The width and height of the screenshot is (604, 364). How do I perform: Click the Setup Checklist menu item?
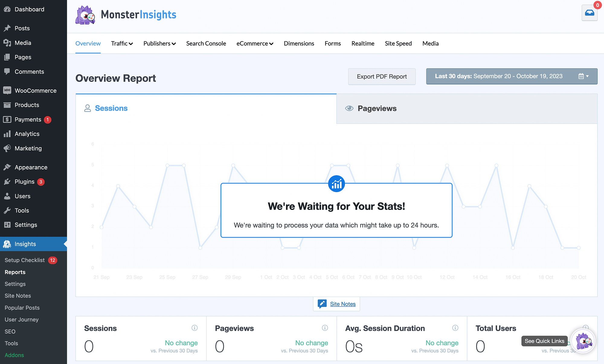pos(24,260)
